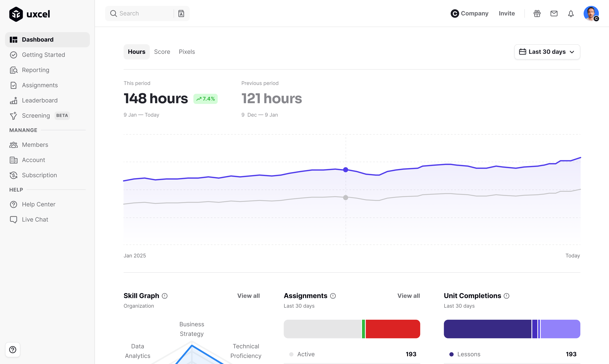Open the mail envelope icon
Viewport: 609px width, 364px height.
coord(554,13)
